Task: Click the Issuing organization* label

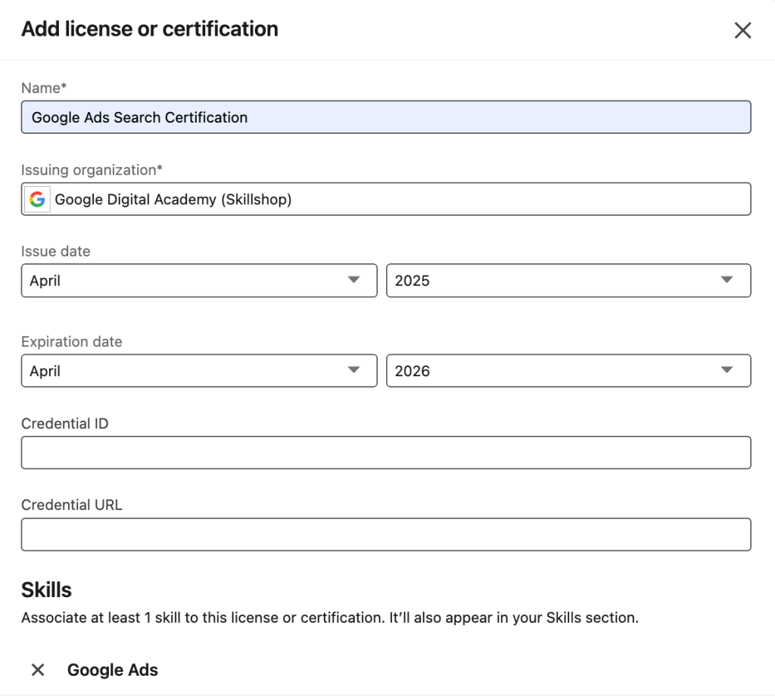Action: click(x=92, y=170)
